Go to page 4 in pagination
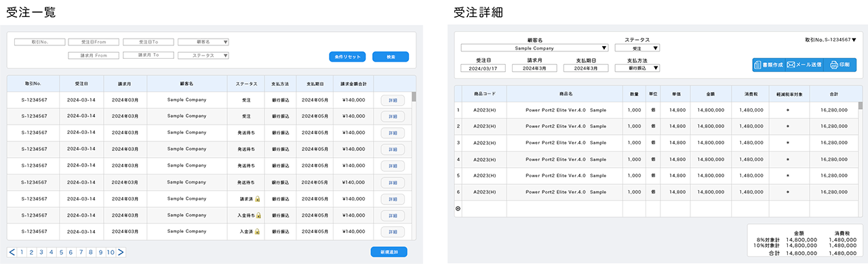868x264 pixels. click(52, 252)
